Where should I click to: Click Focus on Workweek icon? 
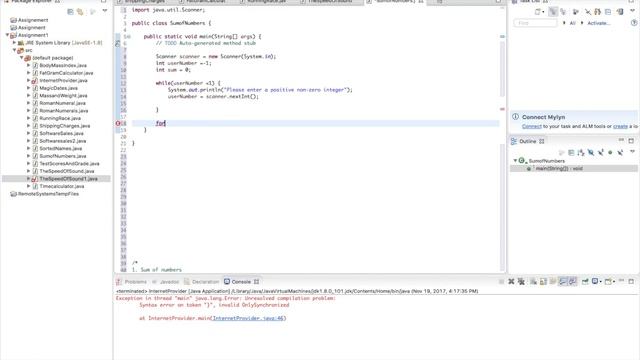pos(576,12)
